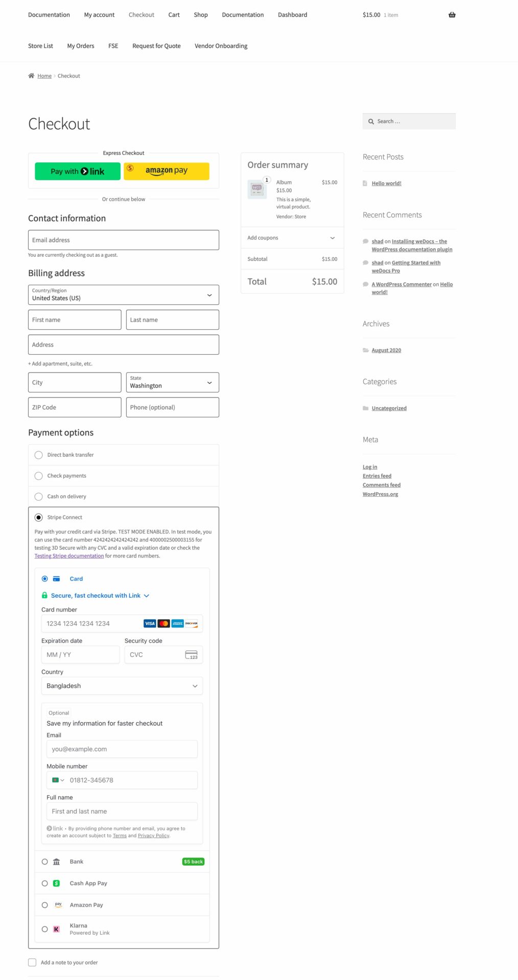
Task: Click the Home breadcrumb link
Action: click(x=44, y=76)
